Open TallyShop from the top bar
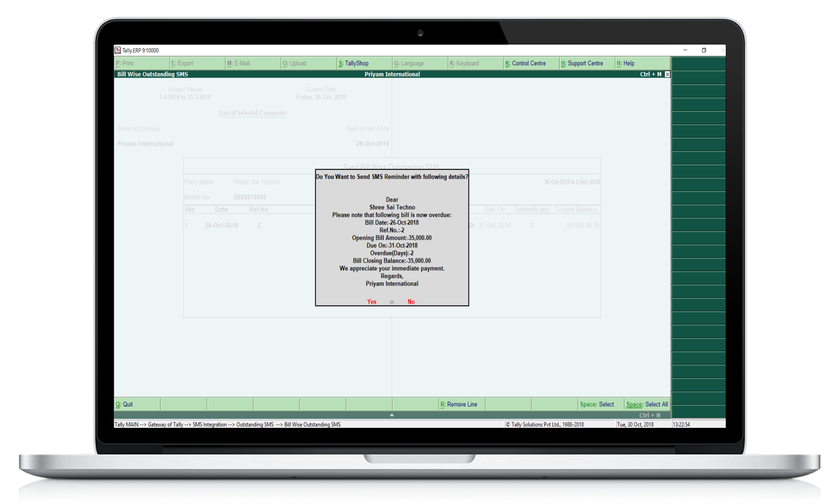The image size is (840, 504). coord(365,63)
